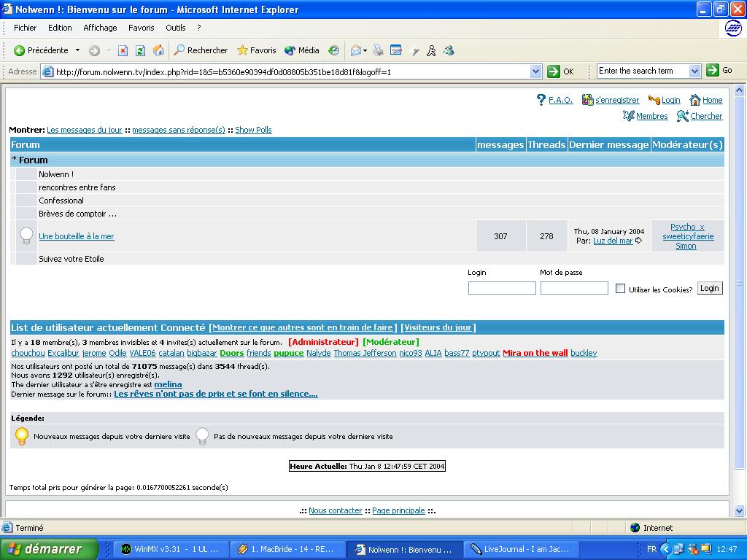The height and width of the screenshot is (560, 747).
Task: Expand the address bar URL dropdown
Action: point(535,71)
